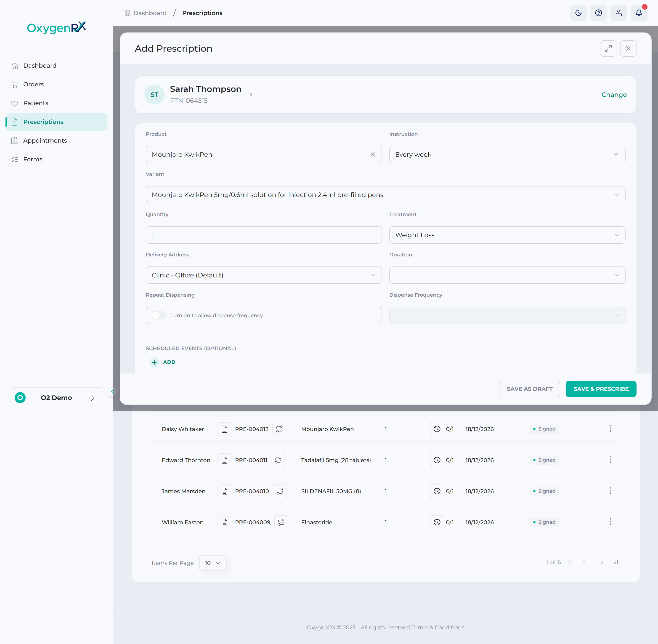658x644 pixels.
Task: Click the workflow icon next to PRE-004011
Action: pyautogui.click(x=278, y=460)
